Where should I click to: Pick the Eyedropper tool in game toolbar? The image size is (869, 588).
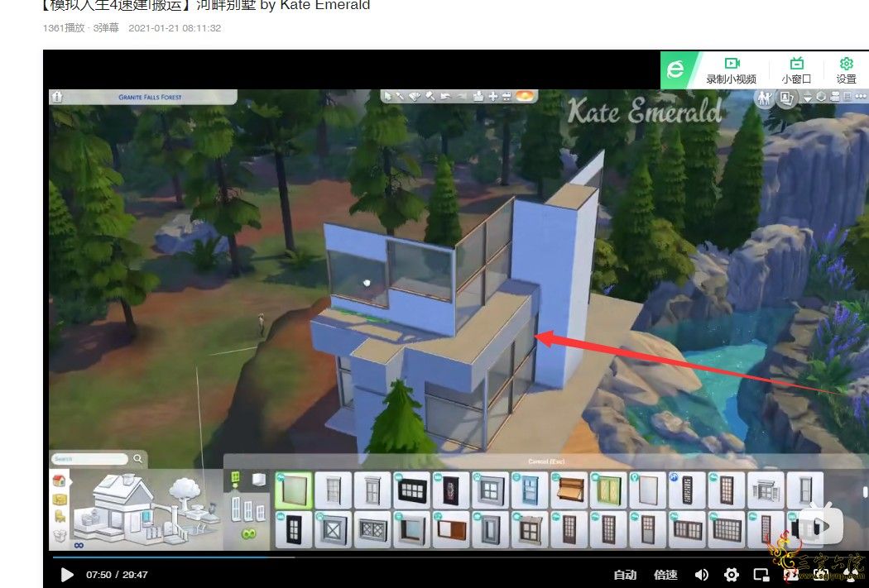pos(400,96)
